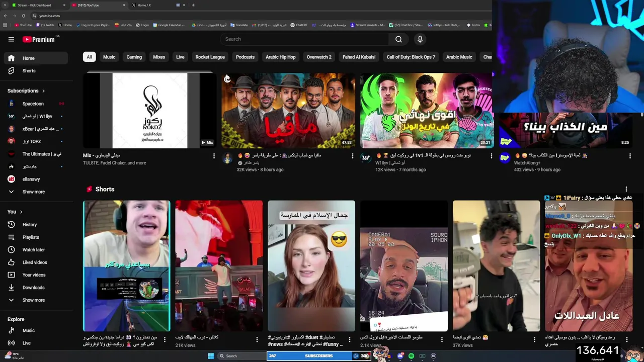The height and width of the screenshot is (362, 644).
Task: Open the Translate bookmark
Action: click(239, 25)
